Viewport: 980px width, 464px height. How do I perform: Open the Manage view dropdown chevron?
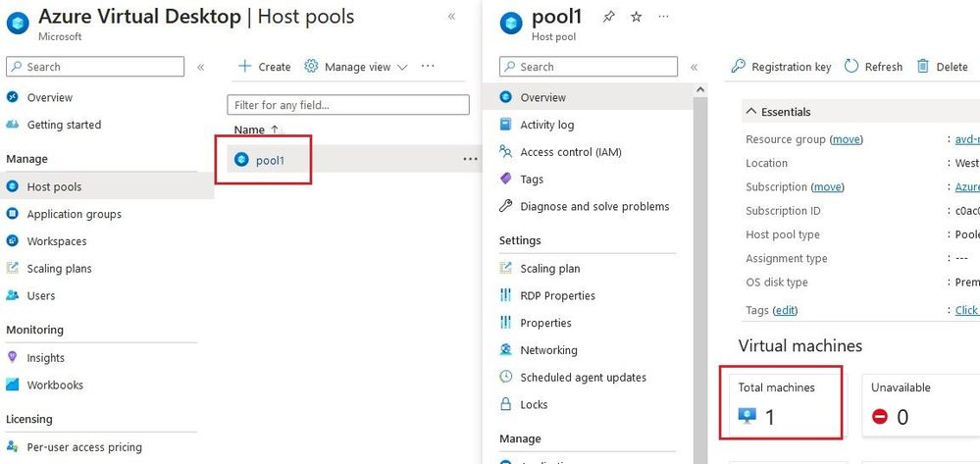pos(402,67)
